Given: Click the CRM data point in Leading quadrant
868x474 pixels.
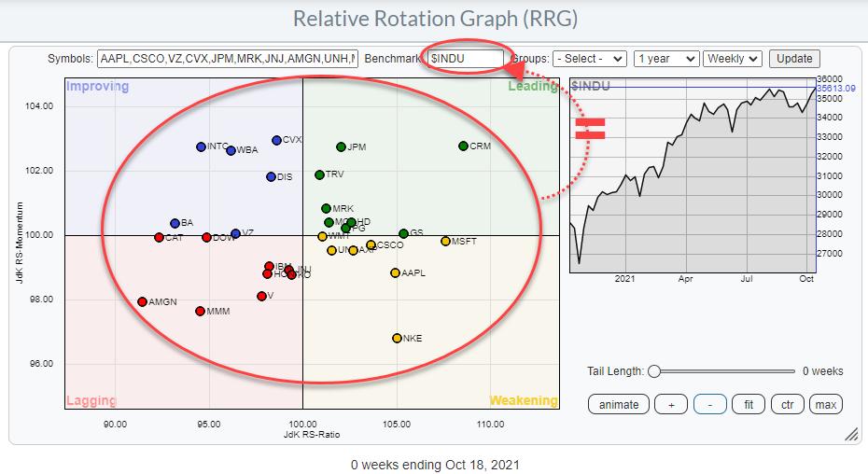Looking at the screenshot, I should (x=463, y=146).
